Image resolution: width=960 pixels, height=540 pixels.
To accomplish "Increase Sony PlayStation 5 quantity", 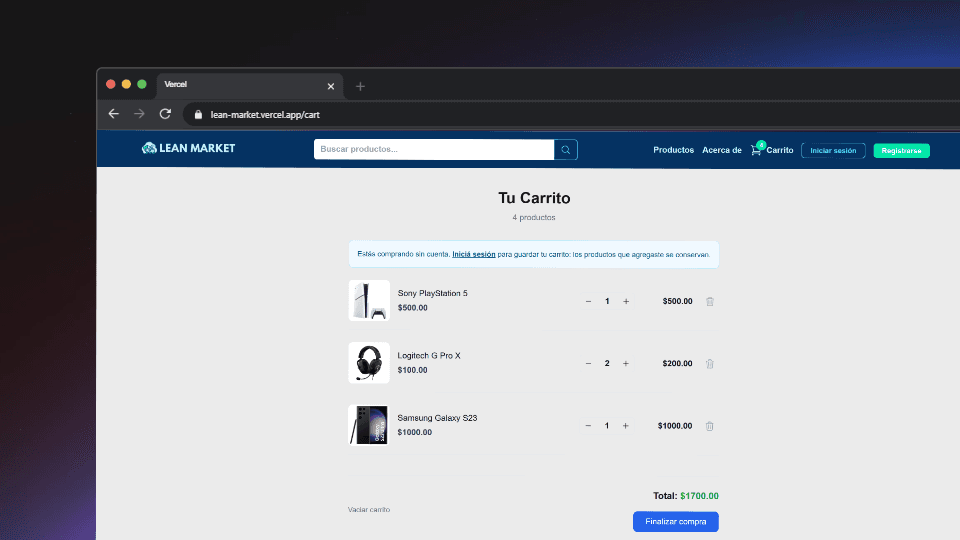I will tap(626, 301).
